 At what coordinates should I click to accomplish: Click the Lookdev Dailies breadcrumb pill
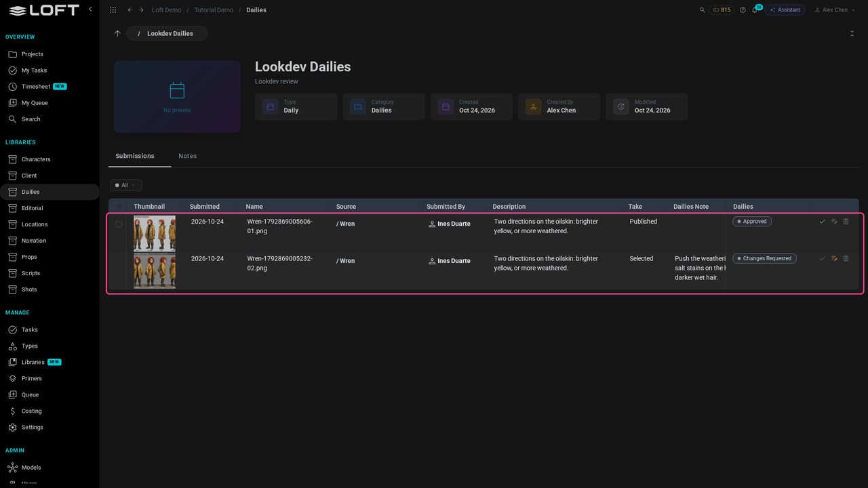coord(167,33)
